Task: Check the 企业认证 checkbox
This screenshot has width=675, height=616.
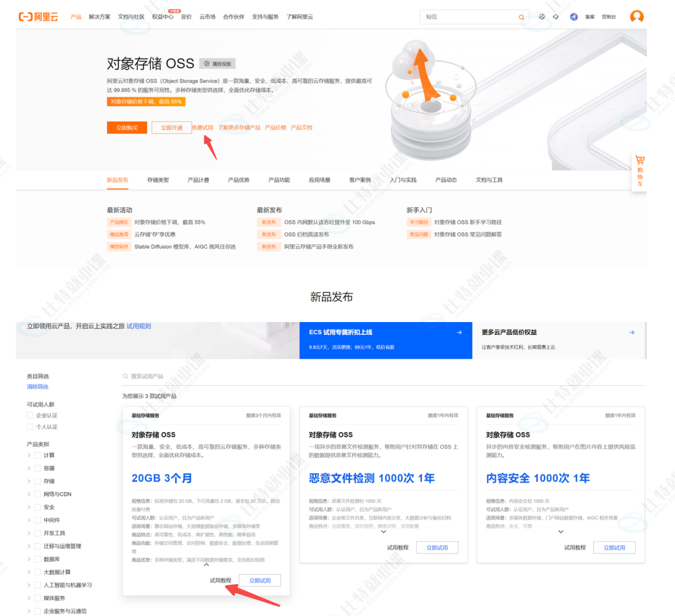Action: [x=30, y=415]
